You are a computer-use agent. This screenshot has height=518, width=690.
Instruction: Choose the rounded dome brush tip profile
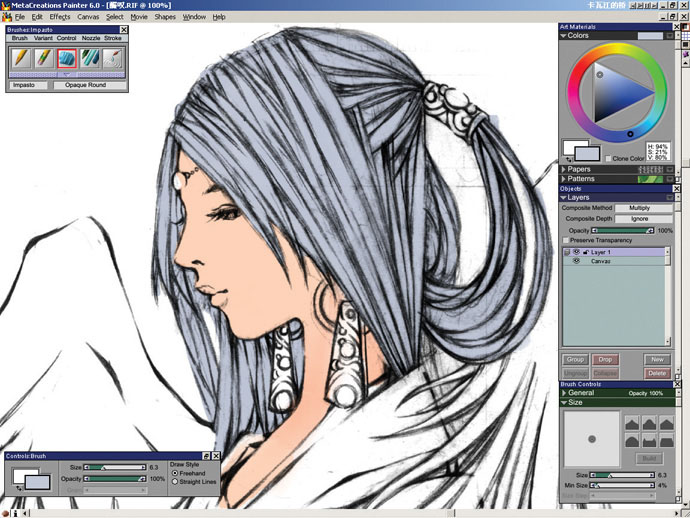632,441
